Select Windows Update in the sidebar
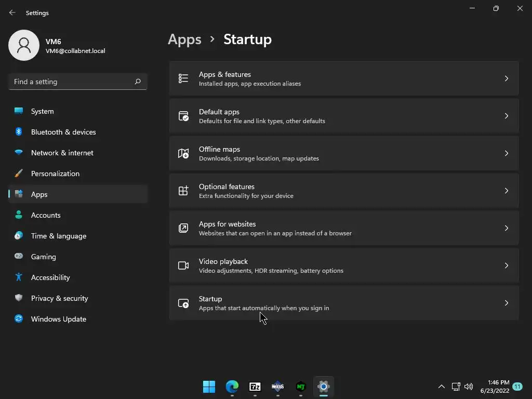The image size is (532, 399). coord(58,319)
